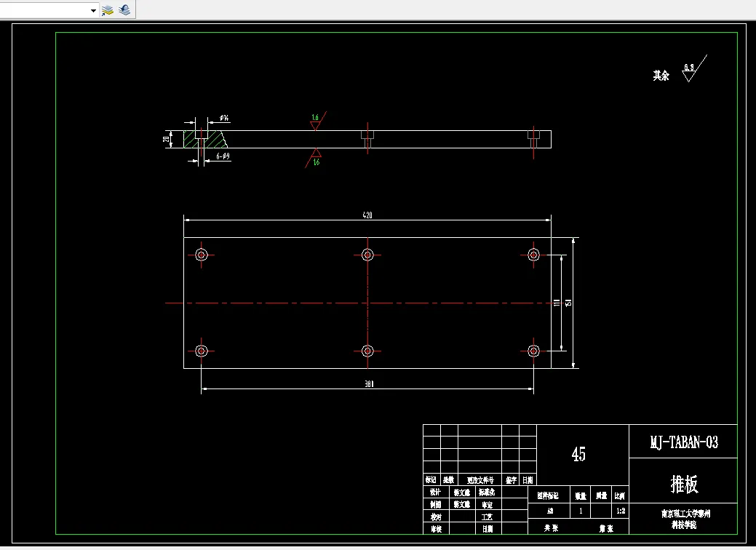Select the 20 thickness dimension in section view
The width and height of the screenshot is (756, 550).
[x=167, y=139]
